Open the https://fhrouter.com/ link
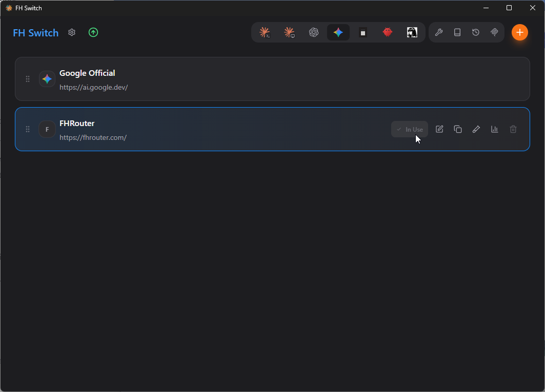 point(93,138)
